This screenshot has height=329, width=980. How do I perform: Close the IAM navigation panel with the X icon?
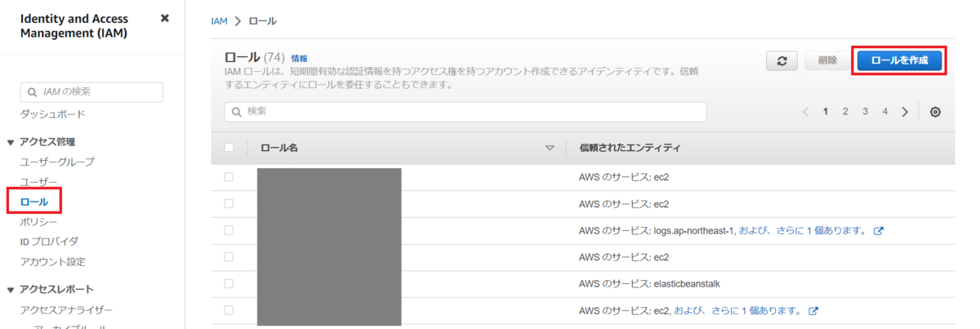[x=165, y=17]
